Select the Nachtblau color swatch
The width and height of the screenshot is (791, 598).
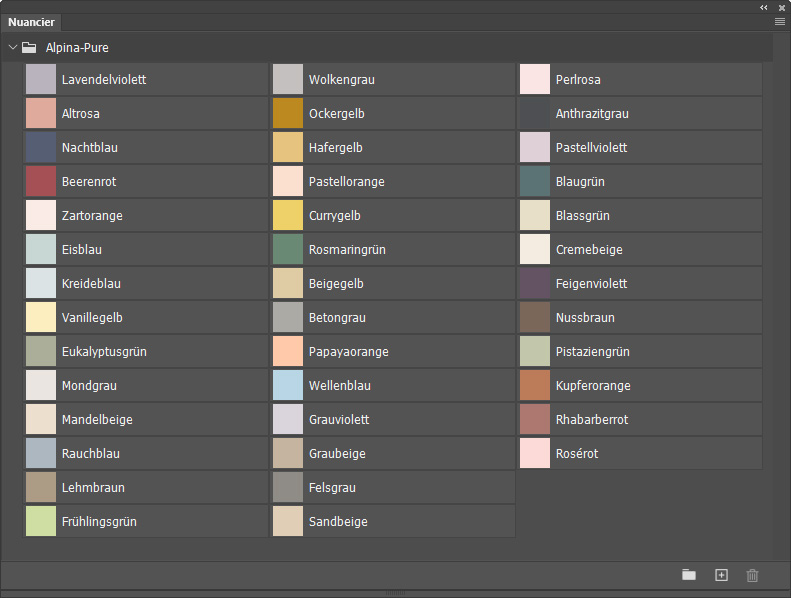point(41,147)
